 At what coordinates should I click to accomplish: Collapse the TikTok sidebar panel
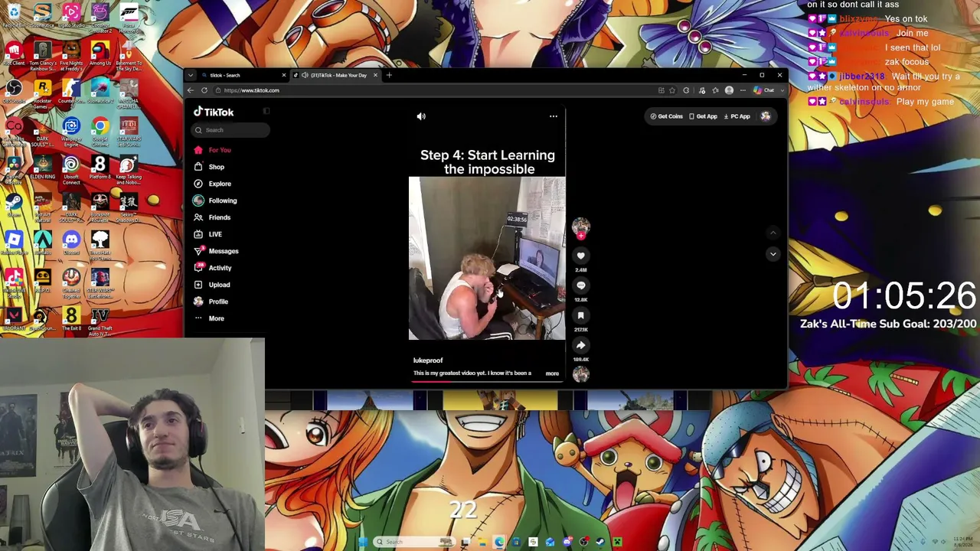[266, 112]
